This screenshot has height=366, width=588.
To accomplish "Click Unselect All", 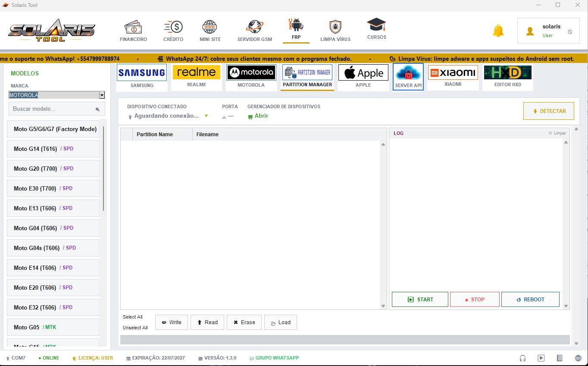I will point(135,328).
